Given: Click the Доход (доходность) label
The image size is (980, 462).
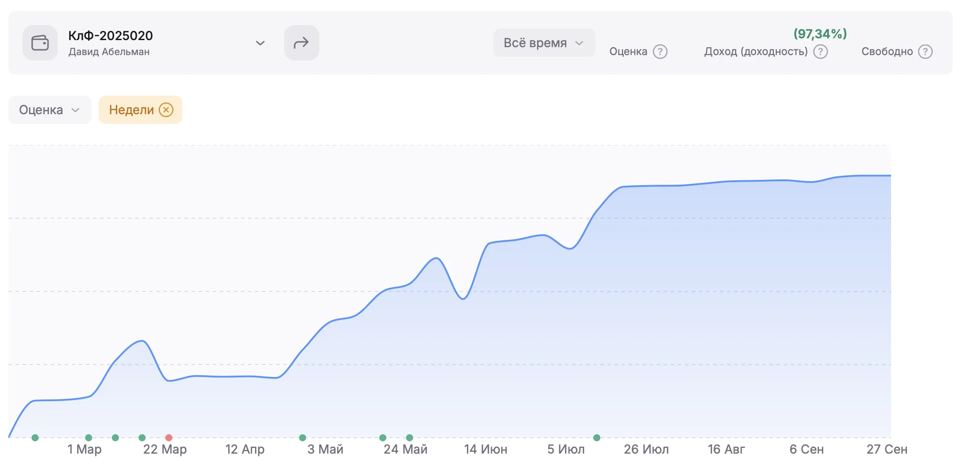Looking at the screenshot, I should (756, 52).
